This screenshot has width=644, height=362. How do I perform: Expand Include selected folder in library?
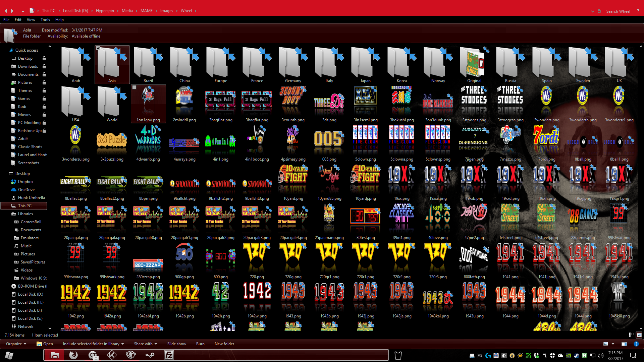(x=93, y=344)
